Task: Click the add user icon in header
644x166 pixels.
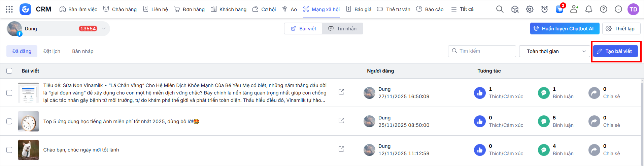Action: click(x=574, y=9)
